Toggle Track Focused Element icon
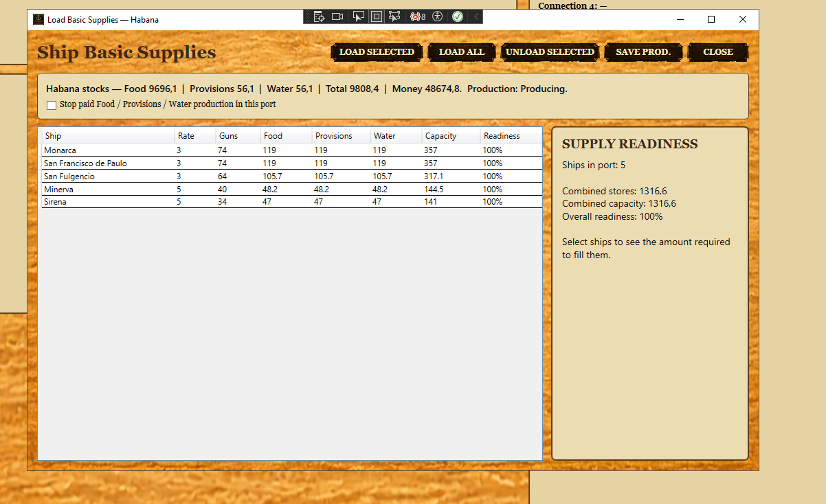The height and width of the screenshot is (504, 826). click(x=394, y=16)
